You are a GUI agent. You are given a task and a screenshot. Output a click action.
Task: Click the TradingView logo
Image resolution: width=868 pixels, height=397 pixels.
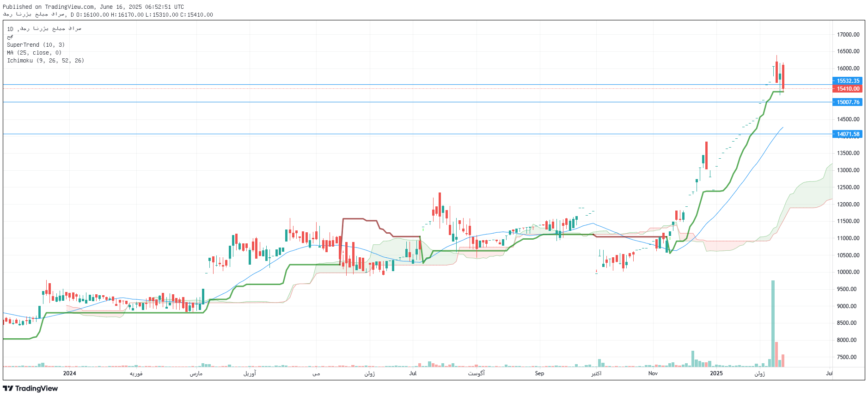pyautogui.click(x=31, y=388)
